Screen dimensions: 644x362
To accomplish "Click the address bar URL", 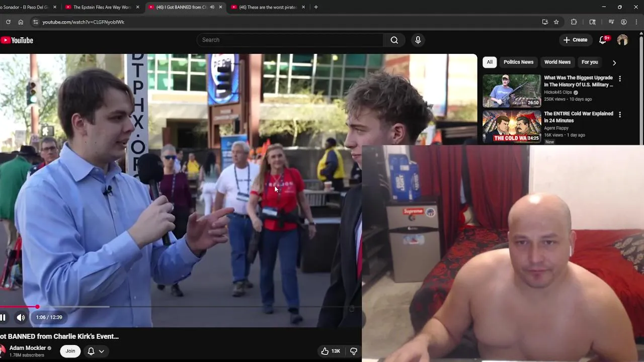I will click(x=84, y=22).
